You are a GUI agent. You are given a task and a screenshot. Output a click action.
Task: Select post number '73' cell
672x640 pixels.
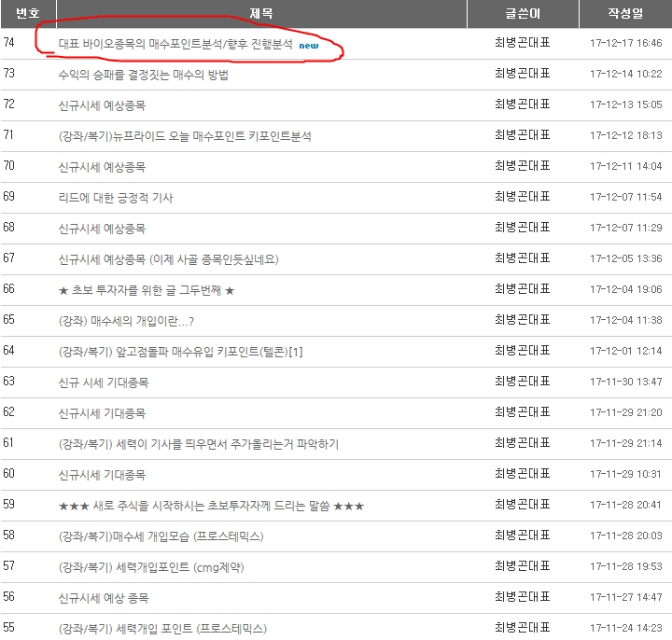[x=9, y=74]
